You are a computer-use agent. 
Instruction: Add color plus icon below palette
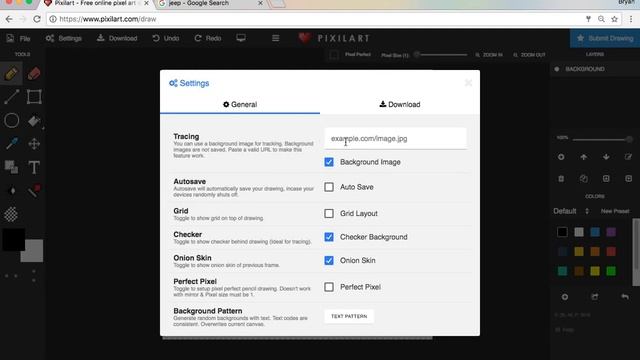565,297
